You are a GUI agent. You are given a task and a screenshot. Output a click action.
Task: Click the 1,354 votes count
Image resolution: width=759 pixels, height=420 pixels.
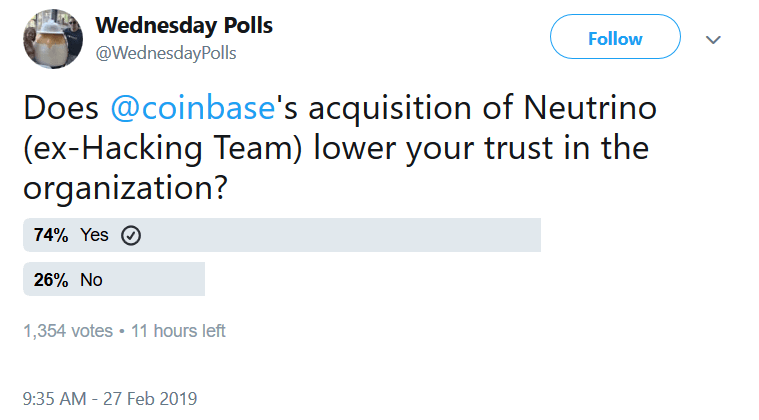[68, 331]
